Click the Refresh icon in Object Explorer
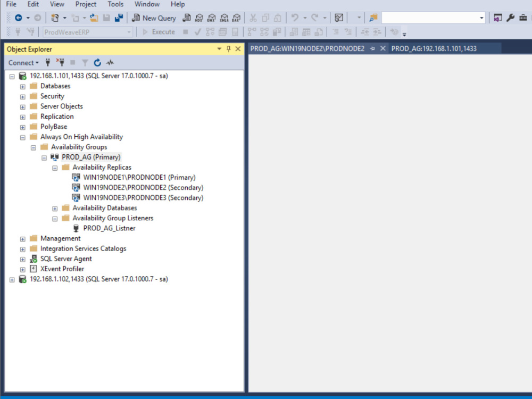This screenshot has height=399, width=532. tap(97, 62)
